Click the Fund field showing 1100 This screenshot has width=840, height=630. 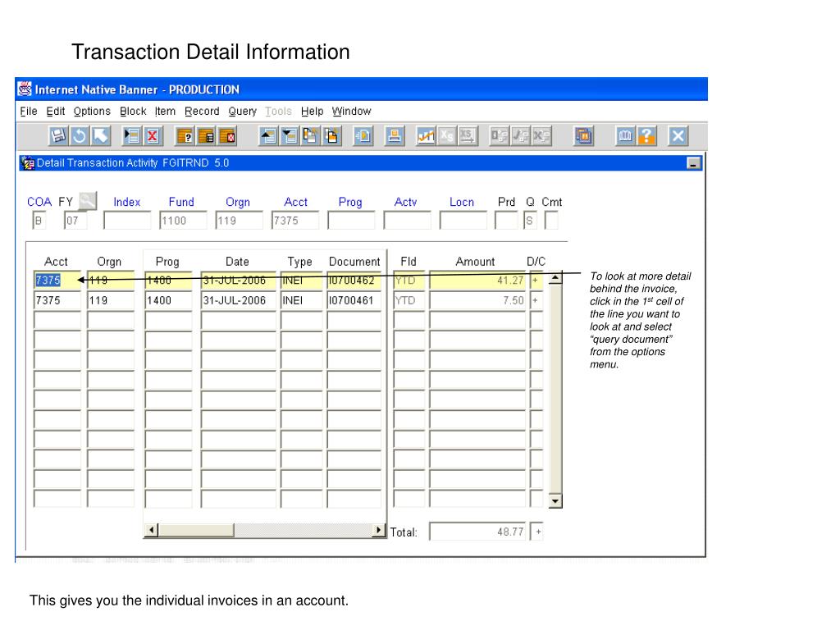point(183,220)
